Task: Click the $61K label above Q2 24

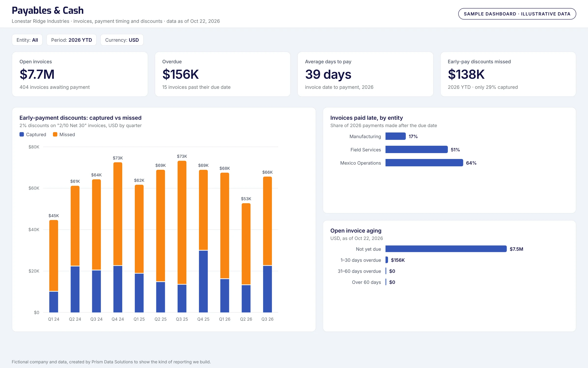Action: (x=75, y=181)
